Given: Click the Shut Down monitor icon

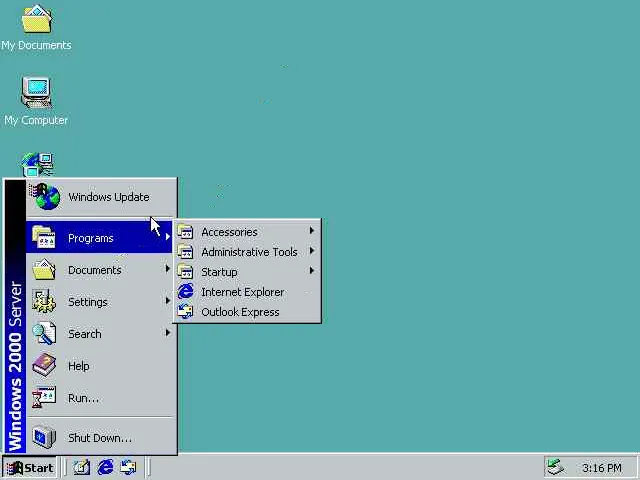Looking at the screenshot, I should tap(44, 437).
